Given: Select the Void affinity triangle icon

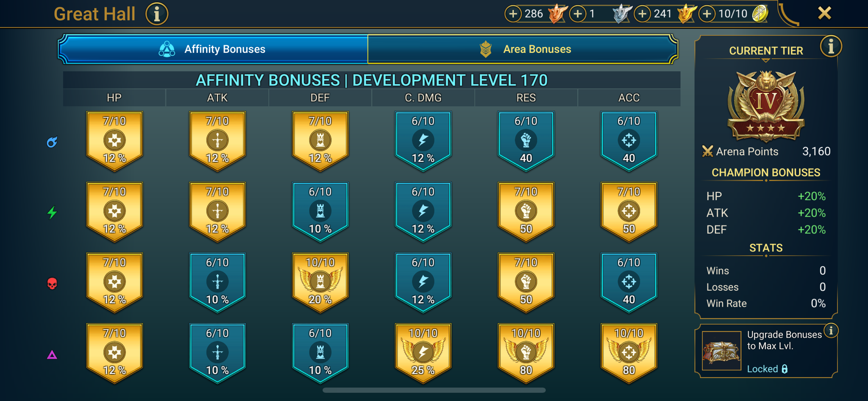Looking at the screenshot, I should [52, 355].
